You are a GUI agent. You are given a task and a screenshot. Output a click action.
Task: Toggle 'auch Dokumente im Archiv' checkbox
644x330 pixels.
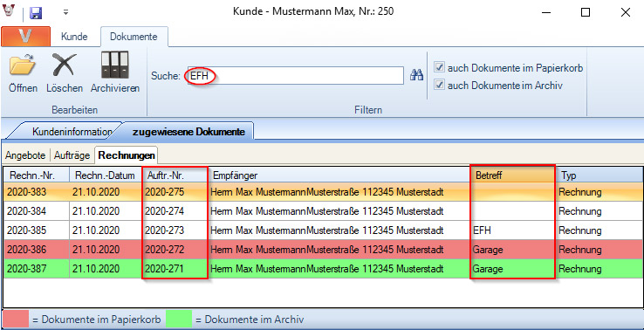[440, 86]
